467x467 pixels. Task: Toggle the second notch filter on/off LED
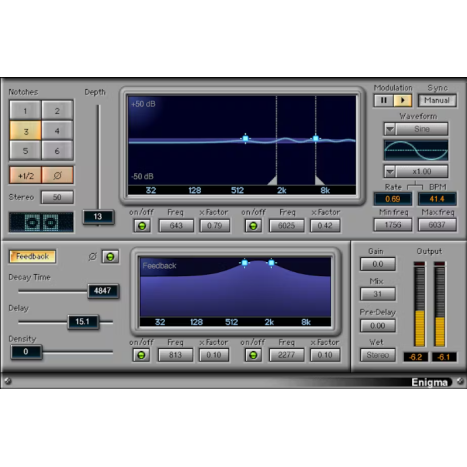(253, 226)
